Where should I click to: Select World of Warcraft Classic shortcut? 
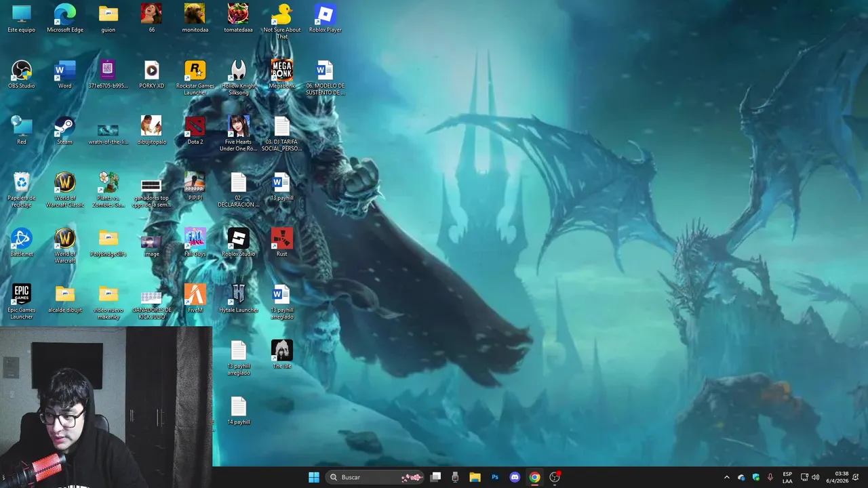(x=65, y=190)
